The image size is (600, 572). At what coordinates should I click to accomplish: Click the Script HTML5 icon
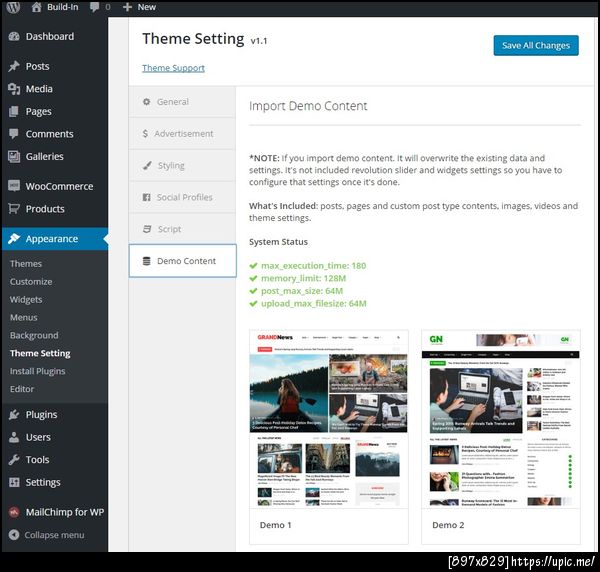click(147, 229)
